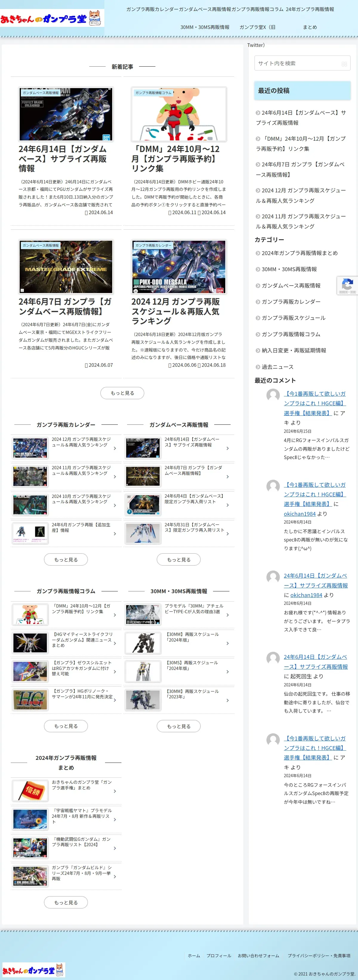Open 【ガンプラ】ゼウスシルエット list article
The width and height of the screenshot is (358, 980).
[x=66, y=672]
